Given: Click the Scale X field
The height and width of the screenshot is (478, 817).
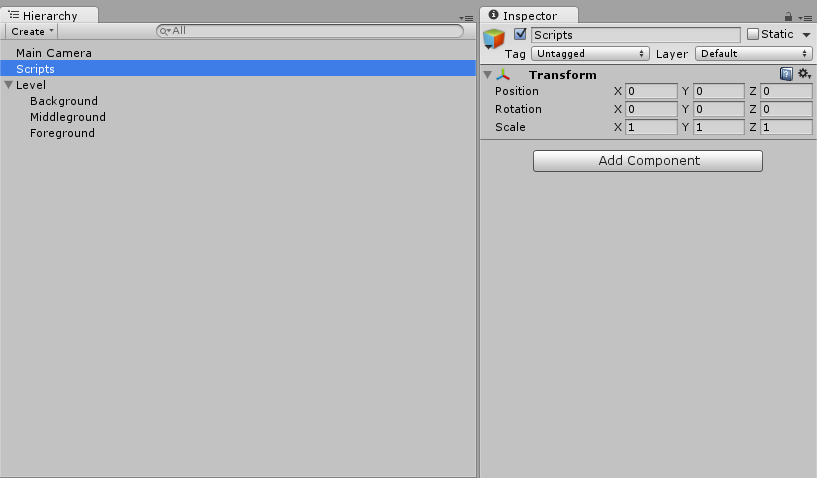Looking at the screenshot, I should point(651,127).
